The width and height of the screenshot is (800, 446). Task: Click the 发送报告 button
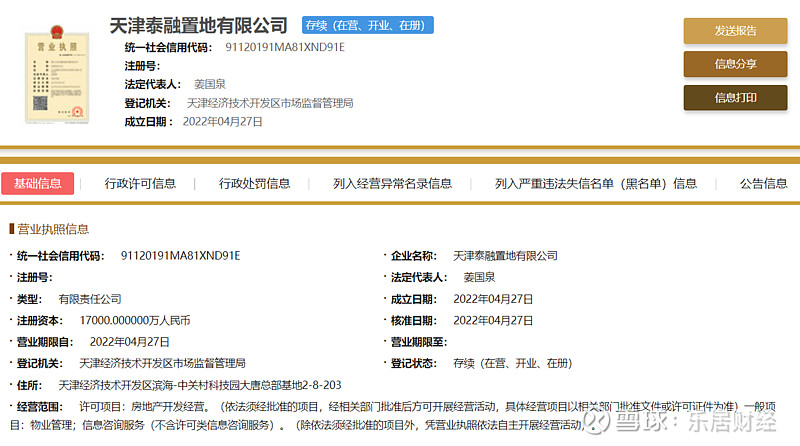tap(735, 31)
